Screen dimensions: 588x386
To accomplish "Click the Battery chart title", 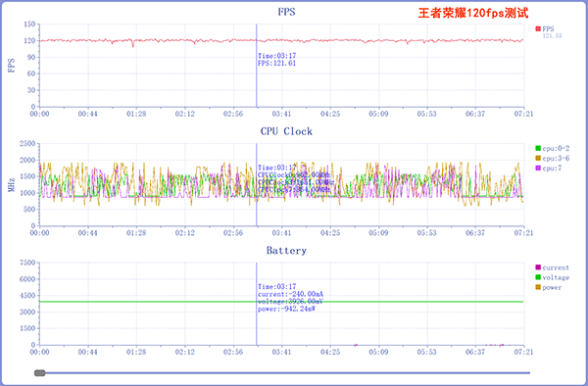I will tap(286, 251).
